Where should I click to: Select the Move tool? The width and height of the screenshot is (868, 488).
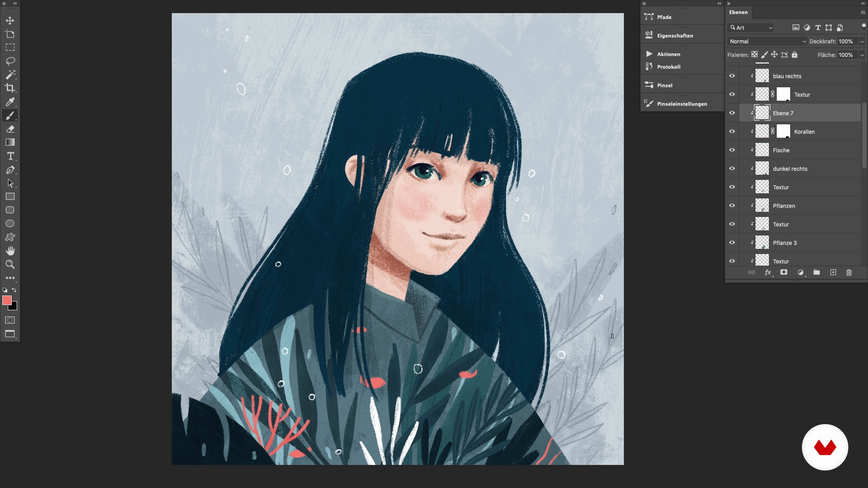(x=10, y=21)
